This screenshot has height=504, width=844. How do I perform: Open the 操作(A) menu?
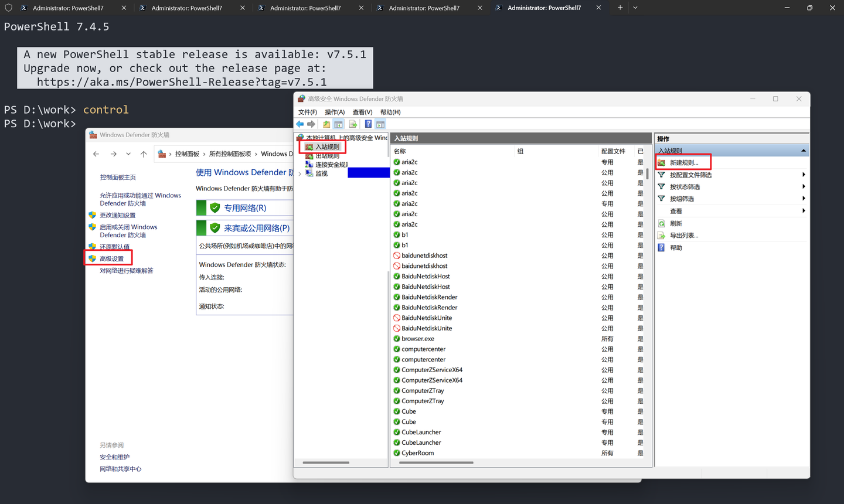334,112
